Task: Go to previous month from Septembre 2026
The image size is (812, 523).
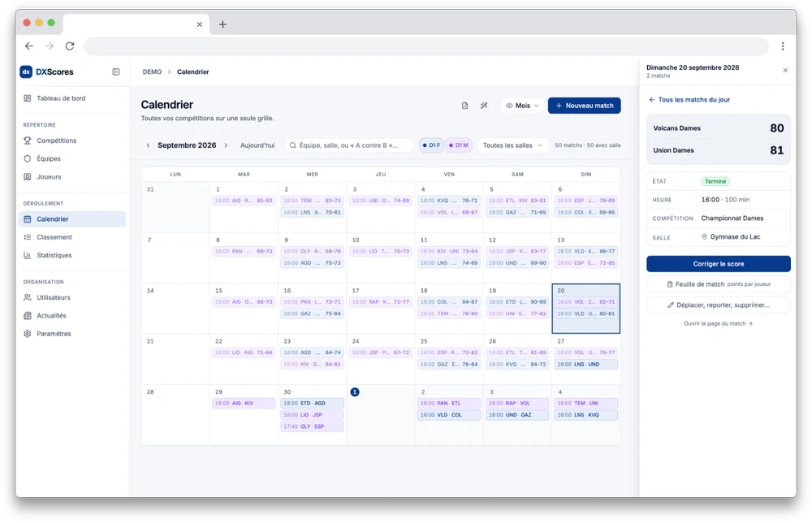Action: pyautogui.click(x=148, y=145)
